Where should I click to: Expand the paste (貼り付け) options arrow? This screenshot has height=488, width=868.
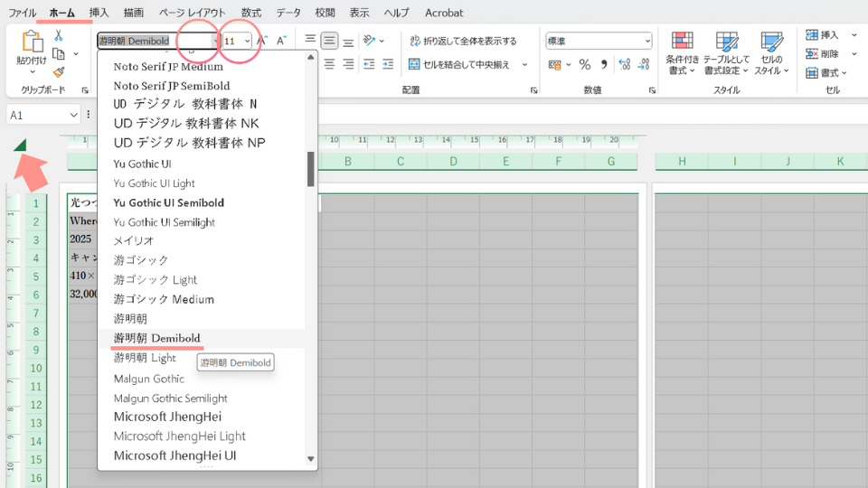click(x=33, y=72)
